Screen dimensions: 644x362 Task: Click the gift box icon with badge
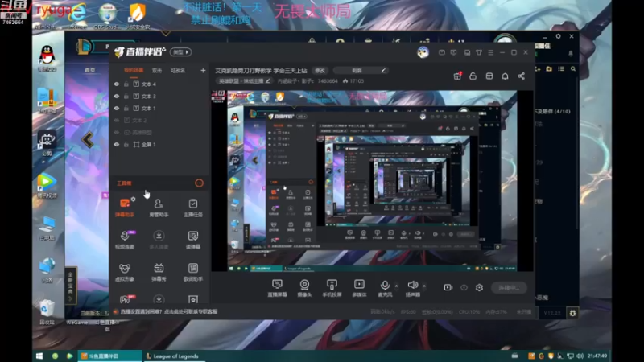[457, 76]
